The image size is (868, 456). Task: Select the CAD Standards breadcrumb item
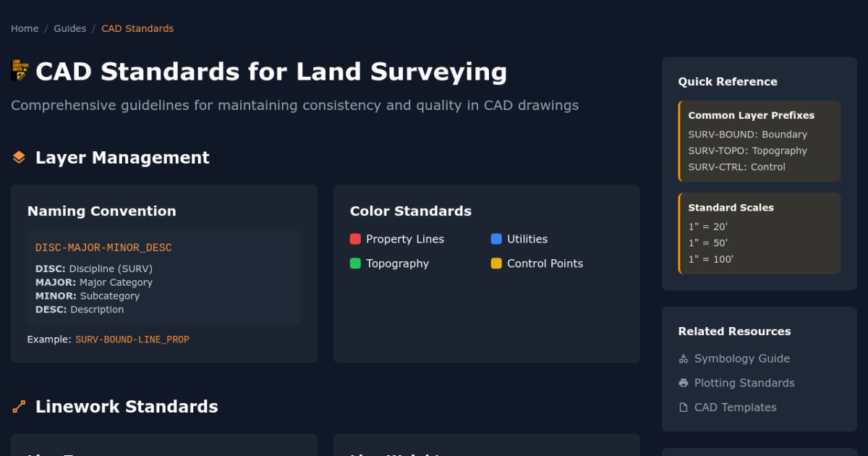(137, 29)
